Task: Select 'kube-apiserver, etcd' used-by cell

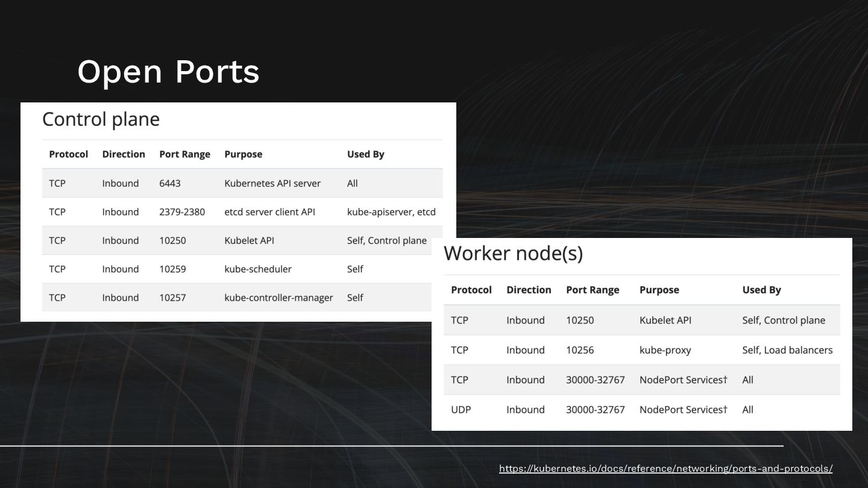Action: (391, 212)
